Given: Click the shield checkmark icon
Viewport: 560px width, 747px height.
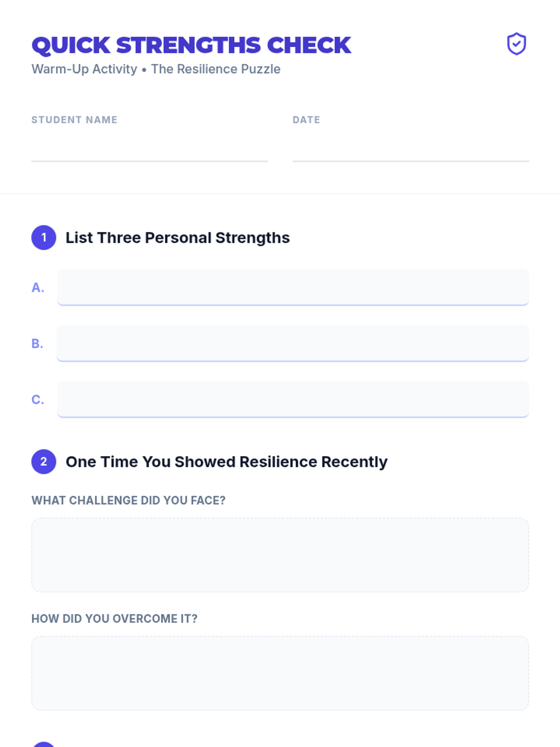Looking at the screenshot, I should tap(516, 44).
